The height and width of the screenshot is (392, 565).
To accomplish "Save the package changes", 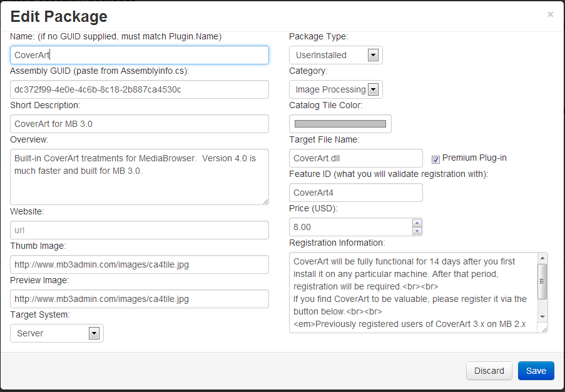I will 536,371.
